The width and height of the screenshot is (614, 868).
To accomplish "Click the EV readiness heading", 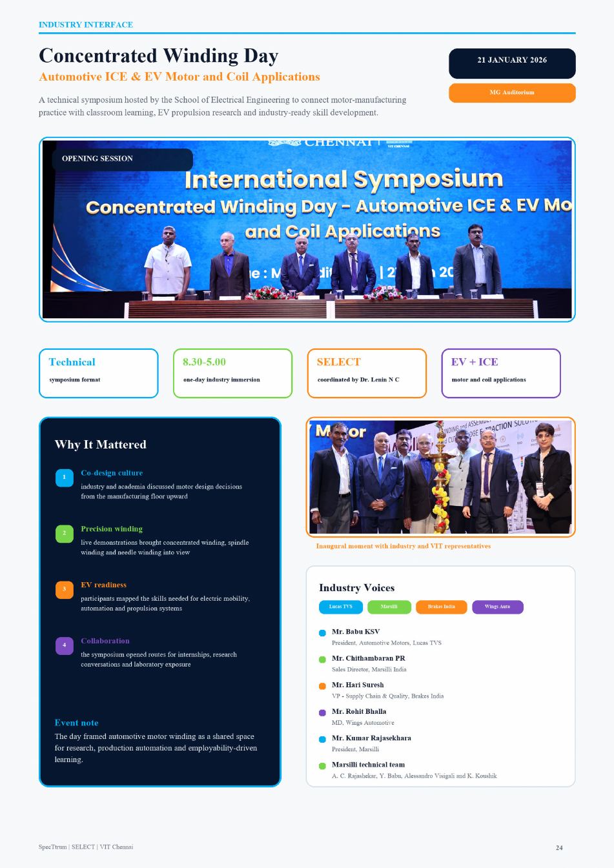I will point(103,585).
